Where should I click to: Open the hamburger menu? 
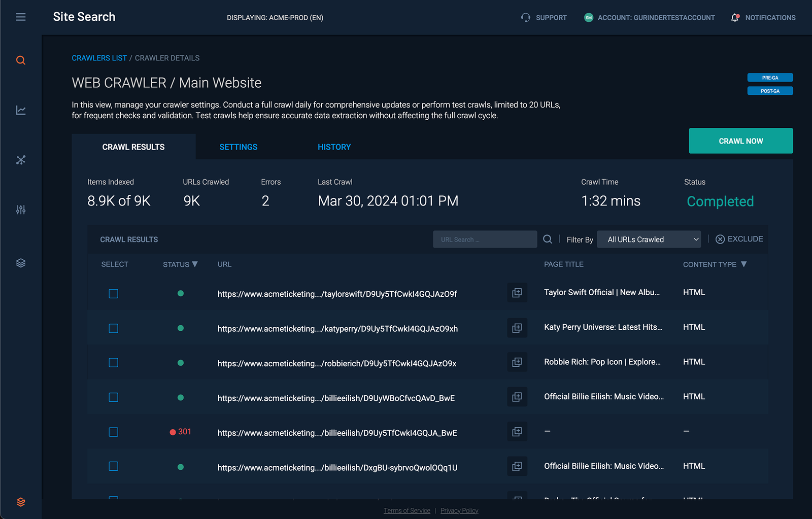tap(21, 17)
